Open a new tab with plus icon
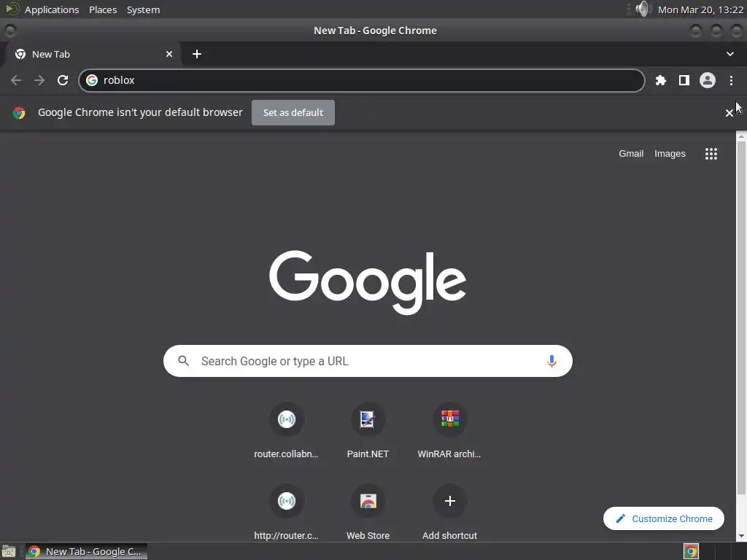The image size is (747, 560). 197,54
